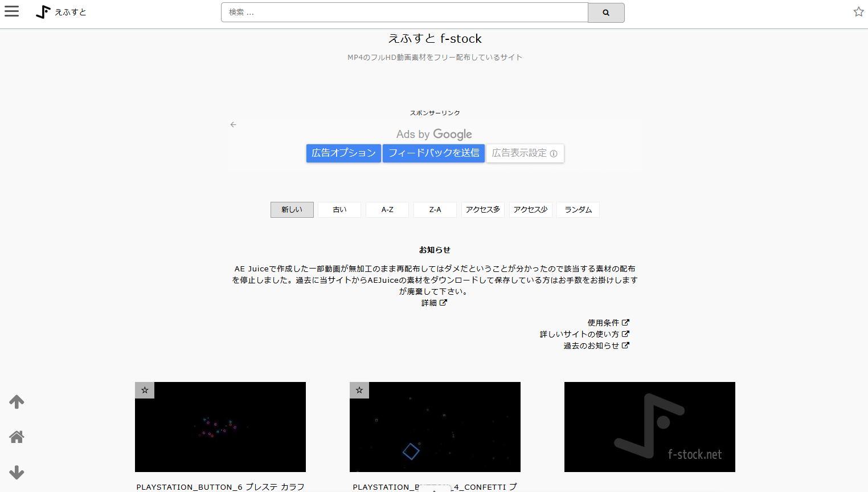Open the 過去のお知らせ link

593,344
